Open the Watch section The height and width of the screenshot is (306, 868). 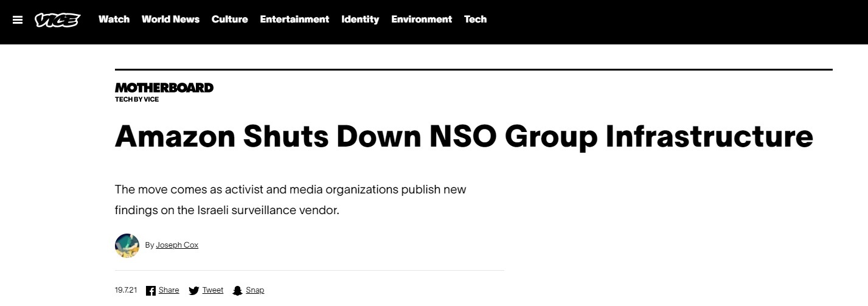(x=114, y=19)
